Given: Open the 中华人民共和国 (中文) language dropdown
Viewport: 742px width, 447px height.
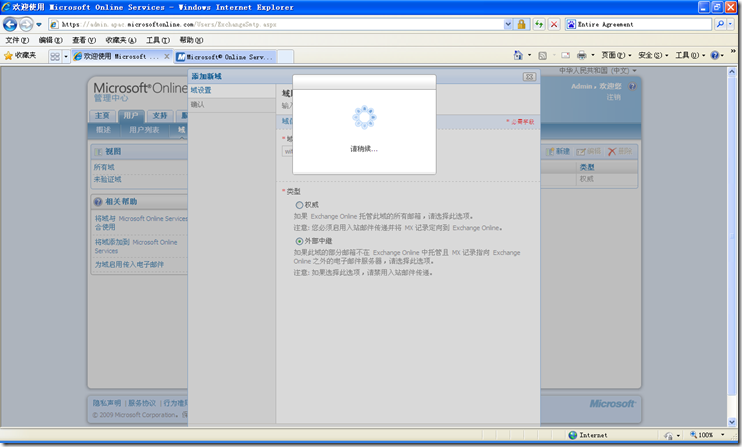Looking at the screenshot, I should [x=598, y=70].
